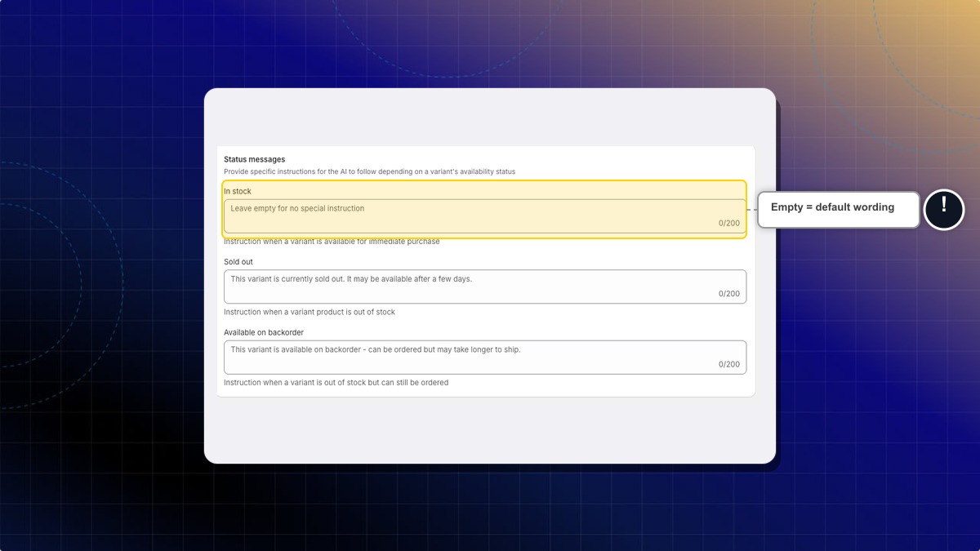Focus the Sold out instruction text box
Viewport: 980px width, 551px height.
[x=485, y=287]
